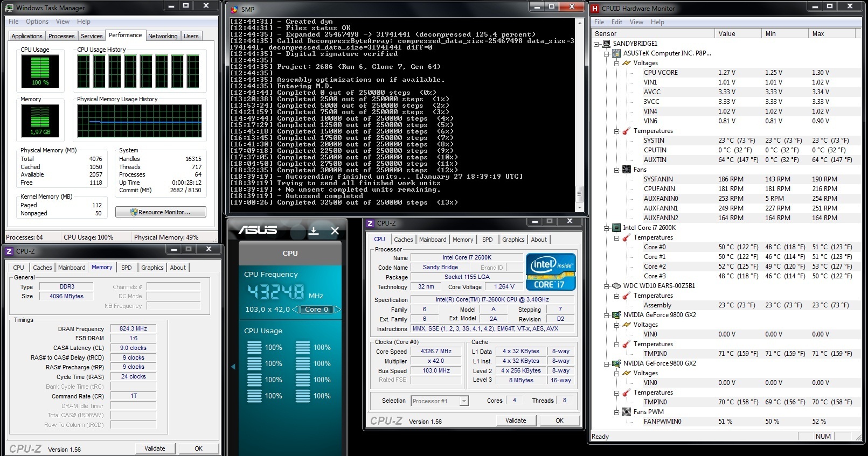
Task: Collapse the Temperatures node above SYSTIN
Action: 616,131
